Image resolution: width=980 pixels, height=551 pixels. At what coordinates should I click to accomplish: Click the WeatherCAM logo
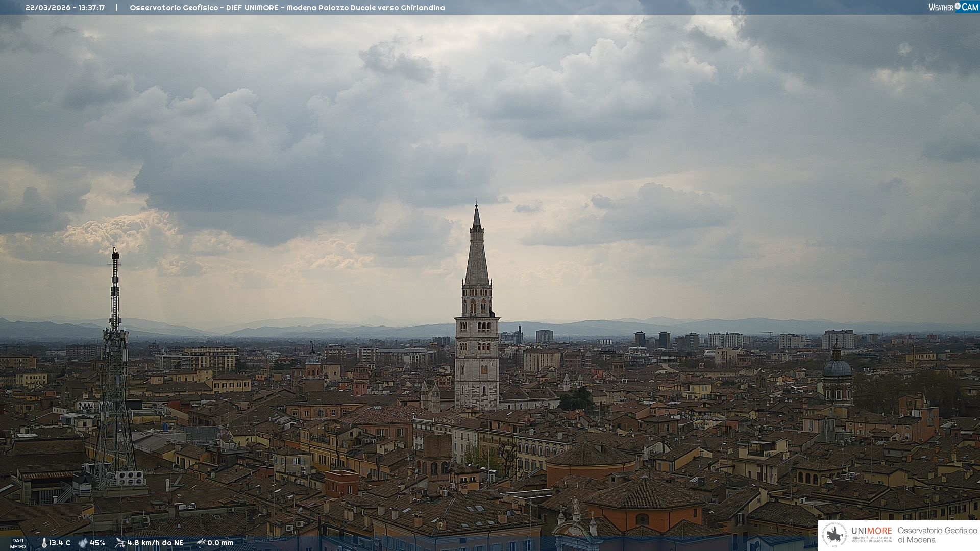coord(952,7)
